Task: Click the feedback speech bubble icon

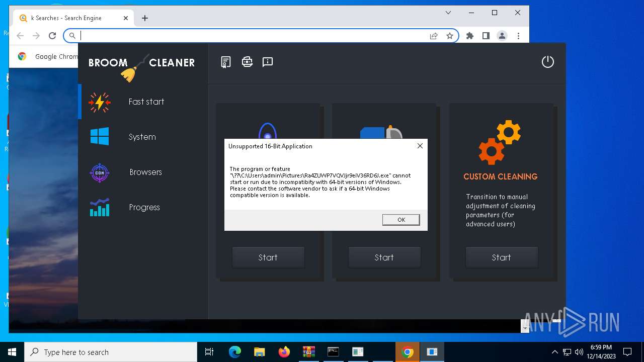Action: pos(268,62)
